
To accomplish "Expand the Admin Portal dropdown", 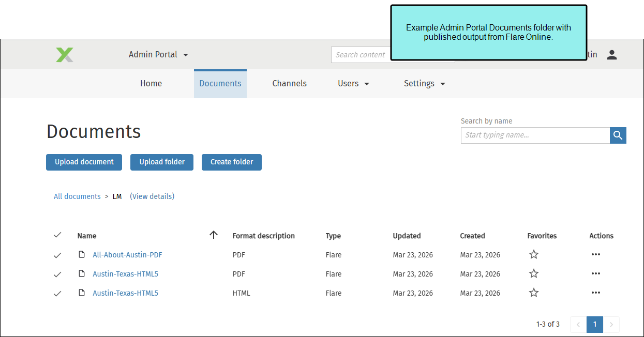I will pyautogui.click(x=158, y=55).
